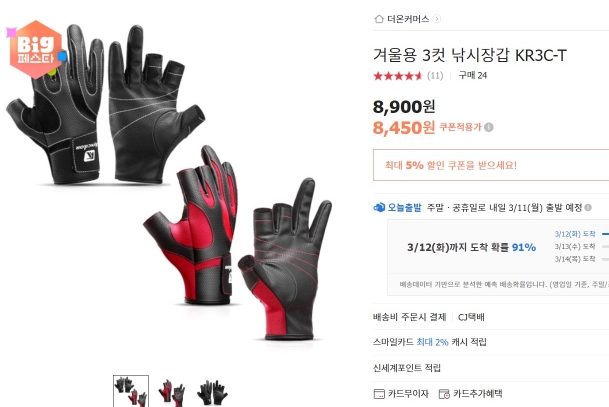Screen dimensions: 609x407
Task: Click the info icon after 출발 예정
Action: (588, 207)
